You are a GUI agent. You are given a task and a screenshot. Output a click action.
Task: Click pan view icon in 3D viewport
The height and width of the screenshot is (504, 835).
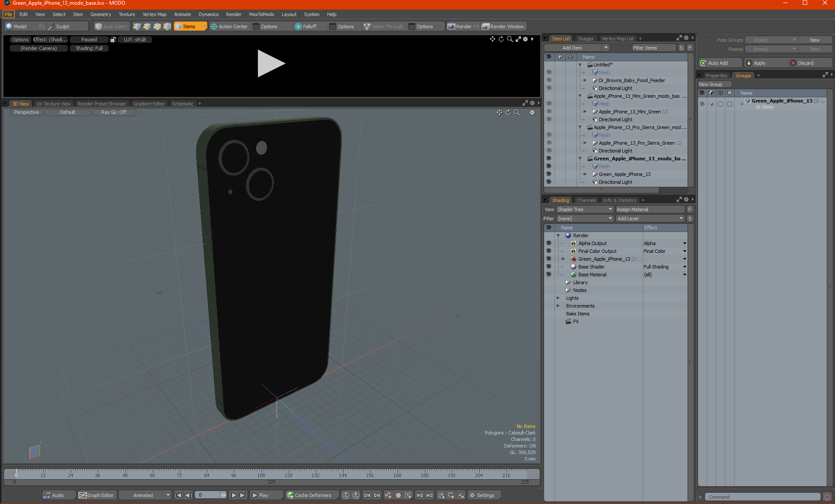pos(499,113)
